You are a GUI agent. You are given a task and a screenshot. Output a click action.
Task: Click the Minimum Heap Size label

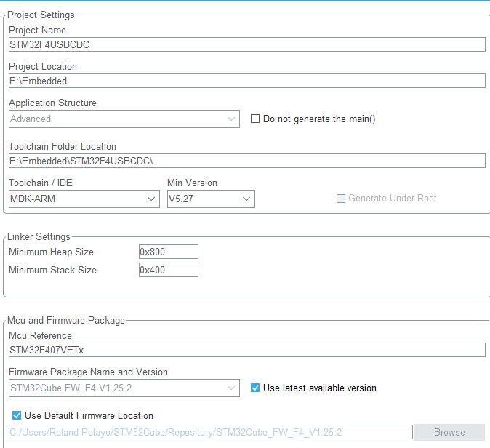click(x=51, y=252)
